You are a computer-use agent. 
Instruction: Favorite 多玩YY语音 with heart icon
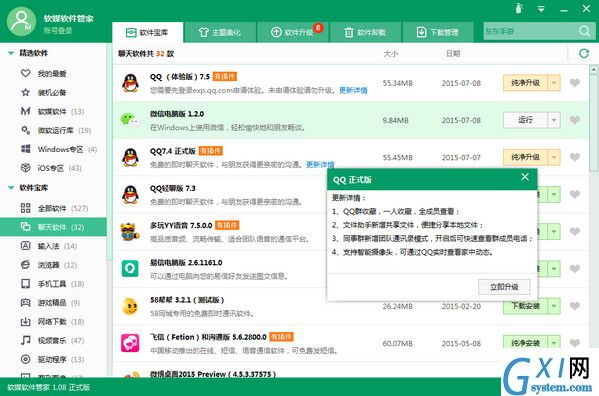tap(575, 231)
